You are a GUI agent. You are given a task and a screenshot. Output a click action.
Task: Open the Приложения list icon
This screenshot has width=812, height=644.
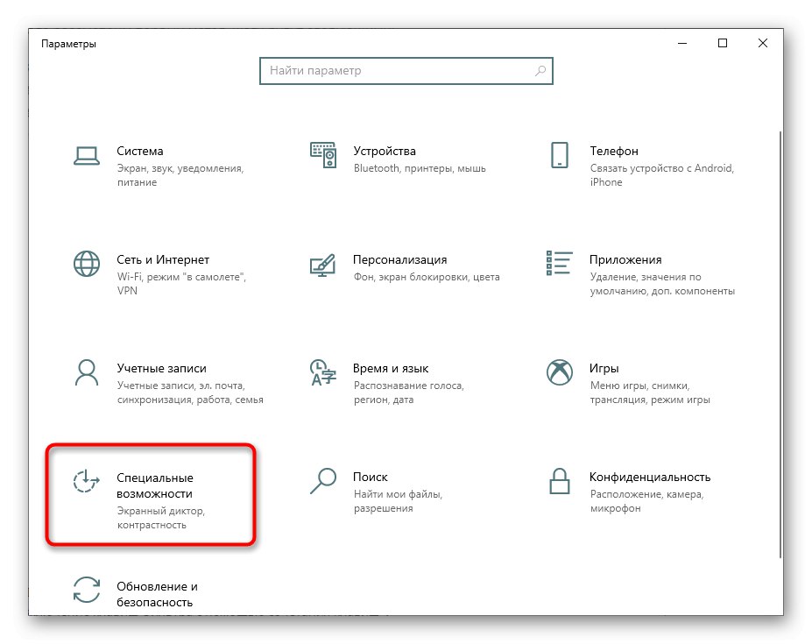pos(559,264)
